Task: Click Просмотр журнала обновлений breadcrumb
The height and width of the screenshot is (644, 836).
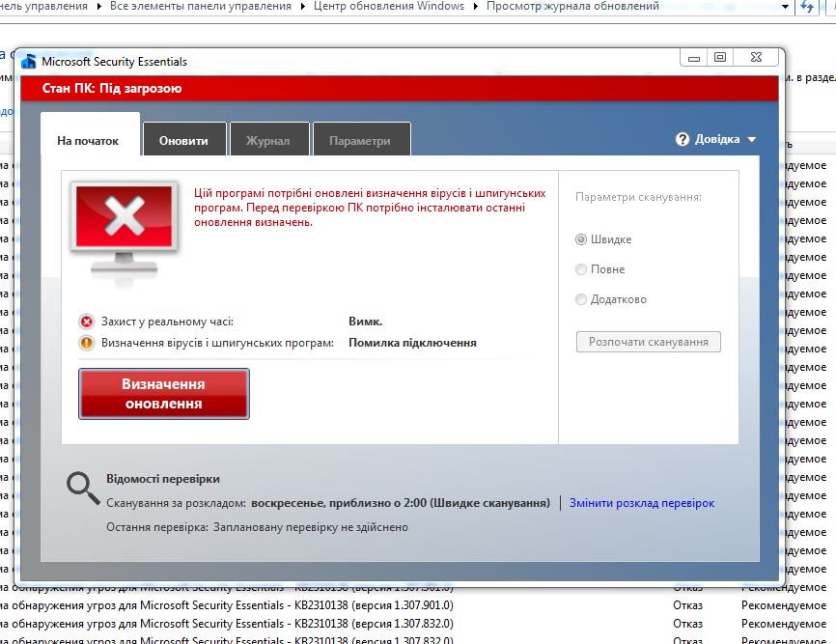Action: [572, 7]
